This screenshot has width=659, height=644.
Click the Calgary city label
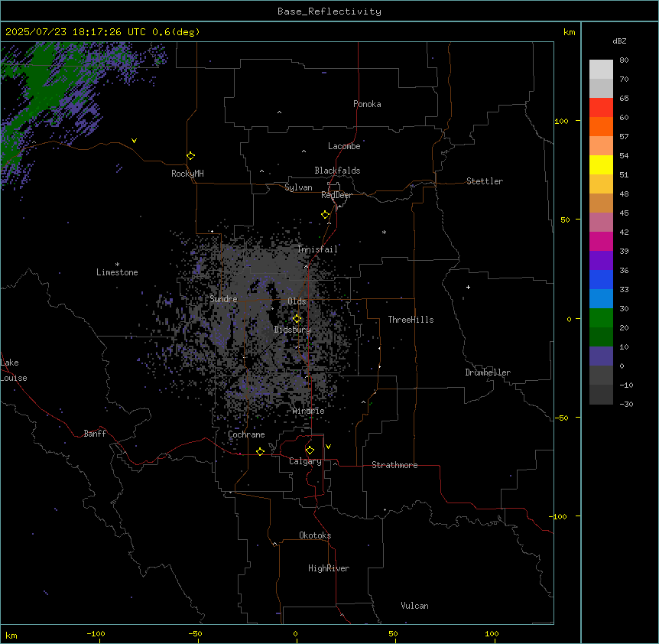coord(305,461)
